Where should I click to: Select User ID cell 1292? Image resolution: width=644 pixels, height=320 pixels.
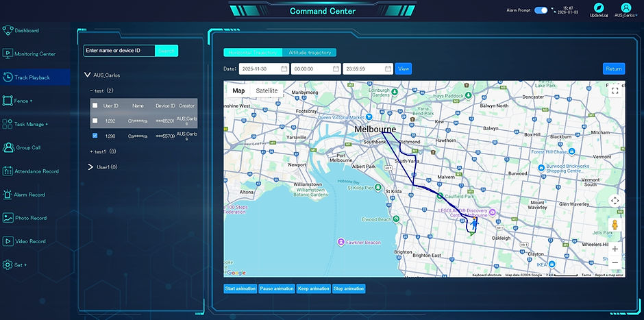(x=110, y=121)
